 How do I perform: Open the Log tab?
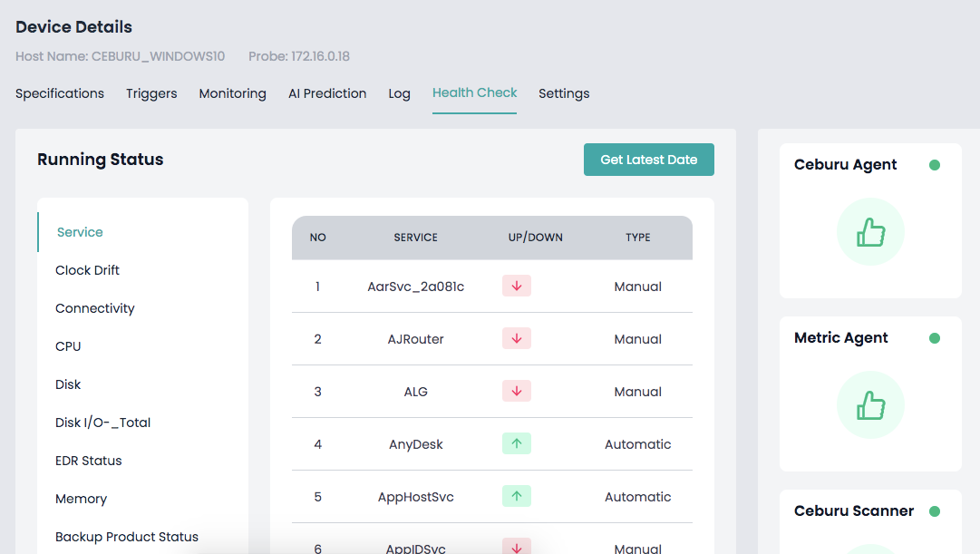pyautogui.click(x=400, y=93)
